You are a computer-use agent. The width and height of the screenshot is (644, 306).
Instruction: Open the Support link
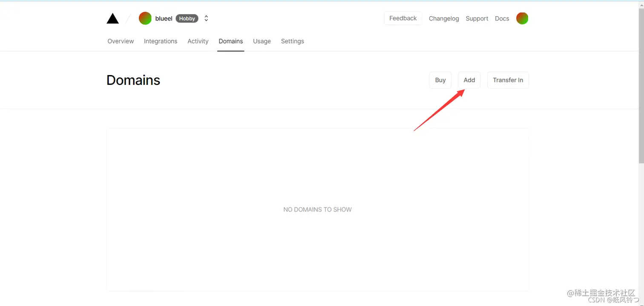[x=477, y=18]
